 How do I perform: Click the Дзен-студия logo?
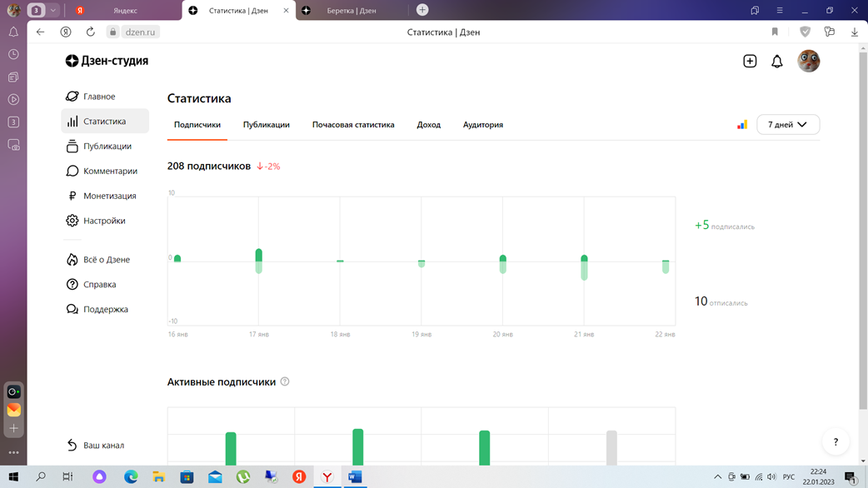click(107, 61)
